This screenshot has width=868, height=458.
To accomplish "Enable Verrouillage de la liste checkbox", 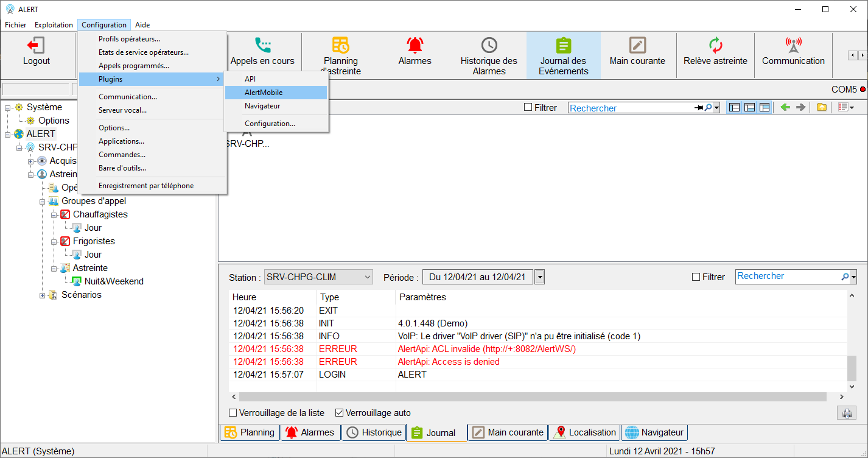I will pos(233,413).
